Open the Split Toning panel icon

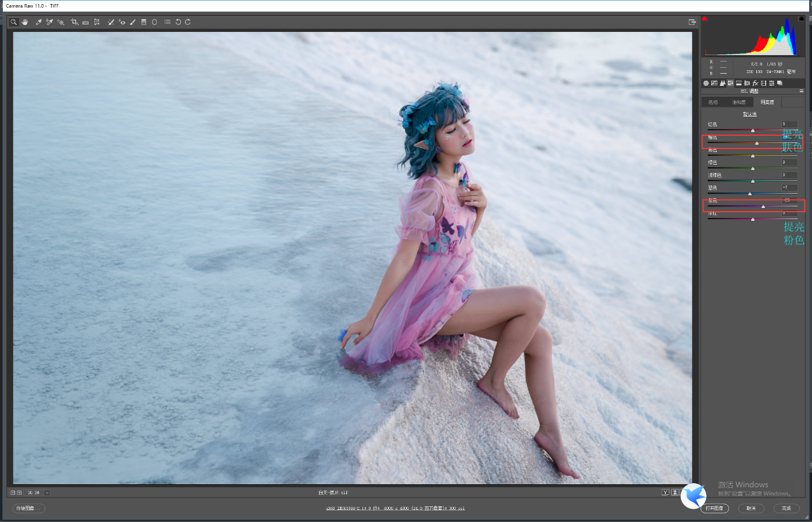click(739, 83)
